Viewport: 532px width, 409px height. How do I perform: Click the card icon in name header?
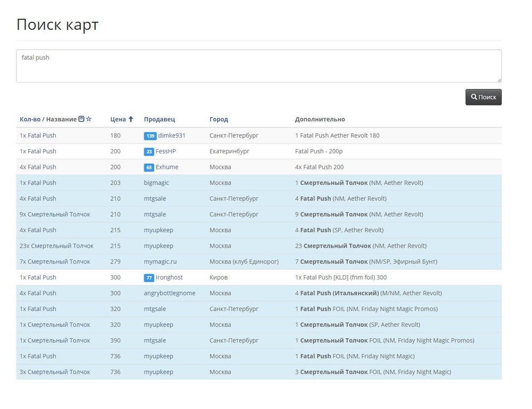(x=81, y=119)
